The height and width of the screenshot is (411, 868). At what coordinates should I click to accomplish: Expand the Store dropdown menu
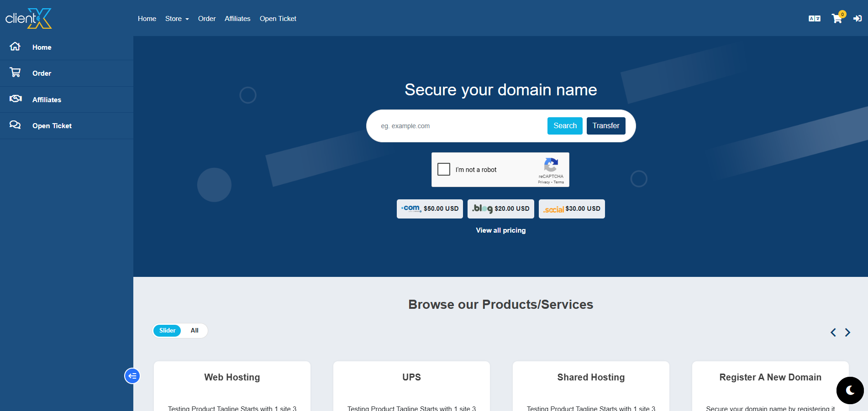tap(177, 19)
